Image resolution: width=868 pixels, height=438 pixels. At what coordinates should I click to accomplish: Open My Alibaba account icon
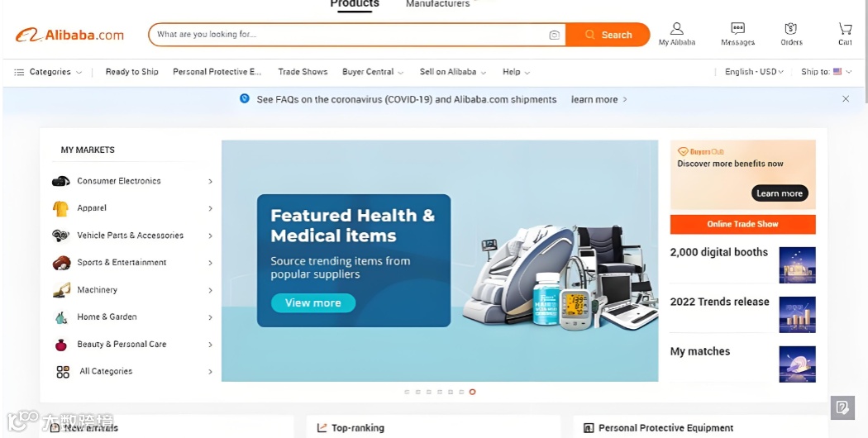click(676, 29)
